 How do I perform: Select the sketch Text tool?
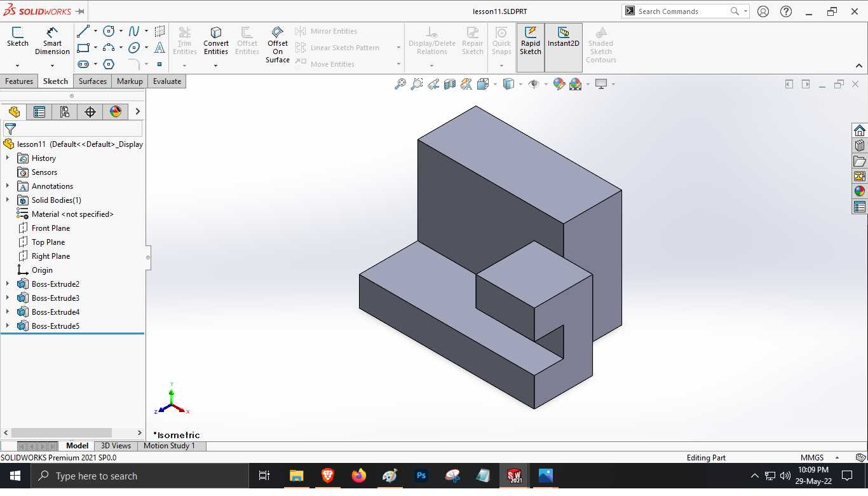[159, 48]
